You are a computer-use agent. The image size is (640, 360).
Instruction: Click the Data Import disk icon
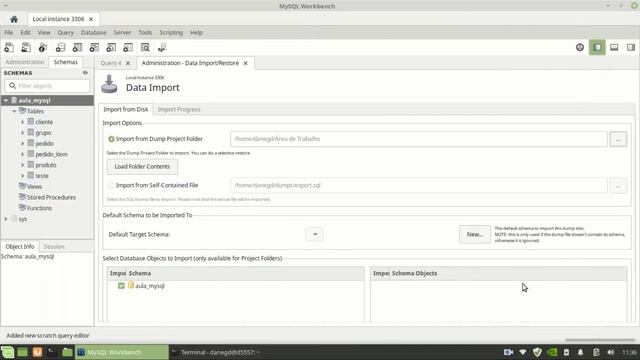click(109, 84)
